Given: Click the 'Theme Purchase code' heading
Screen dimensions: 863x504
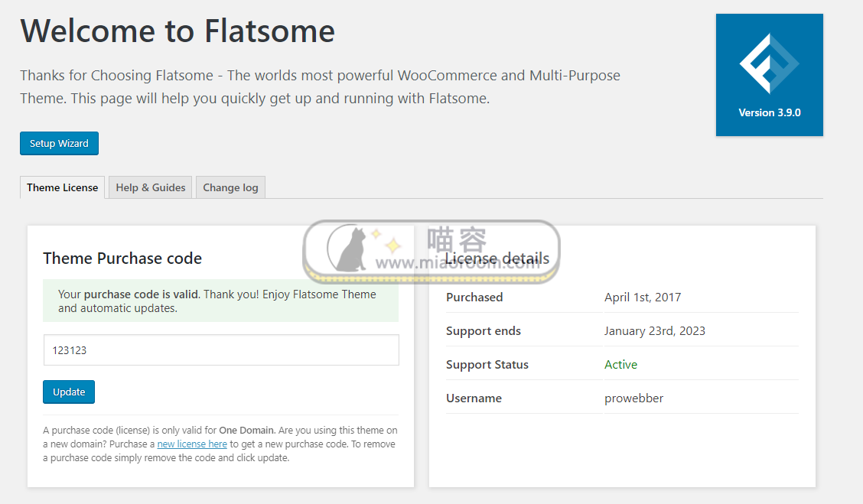Looking at the screenshot, I should pos(122,258).
